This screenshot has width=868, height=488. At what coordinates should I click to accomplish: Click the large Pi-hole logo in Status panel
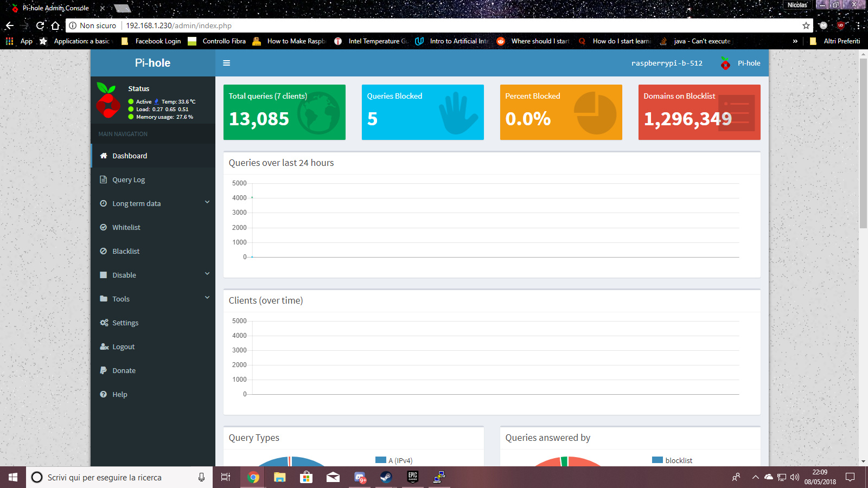[x=108, y=100]
